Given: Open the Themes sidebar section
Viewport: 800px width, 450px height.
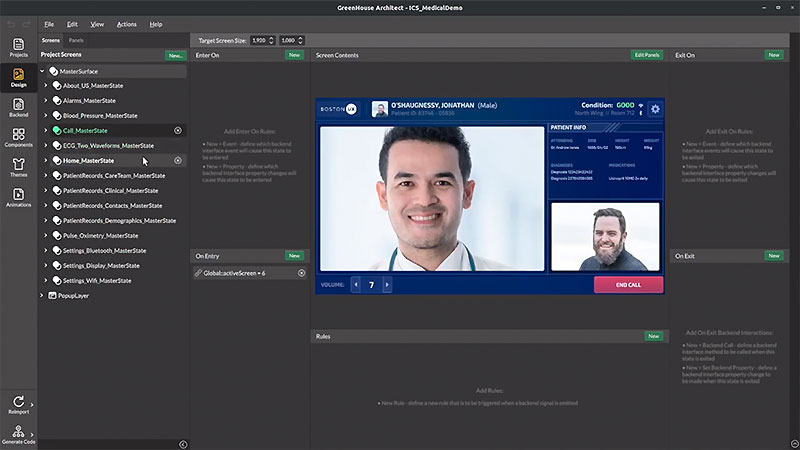Looking at the screenshot, I should coord(18,166).
